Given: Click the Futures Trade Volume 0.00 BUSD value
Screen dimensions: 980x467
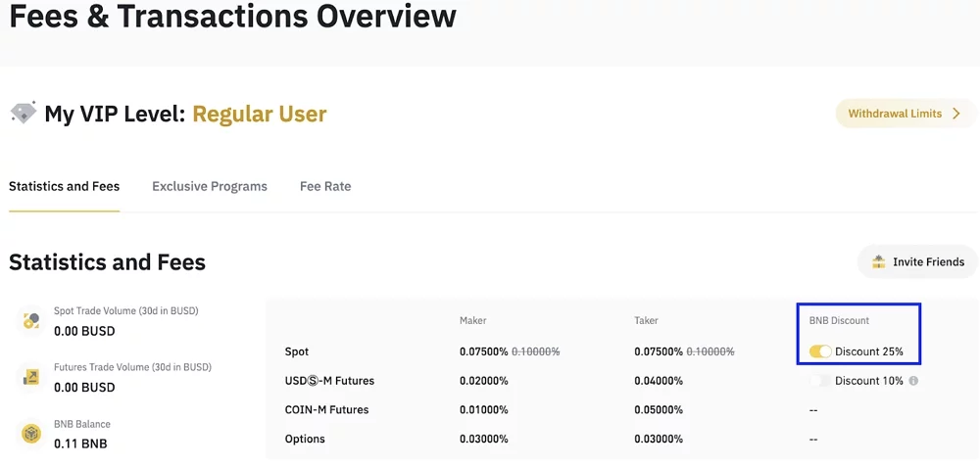Looking at the screenshot, I should pos(84,387).
